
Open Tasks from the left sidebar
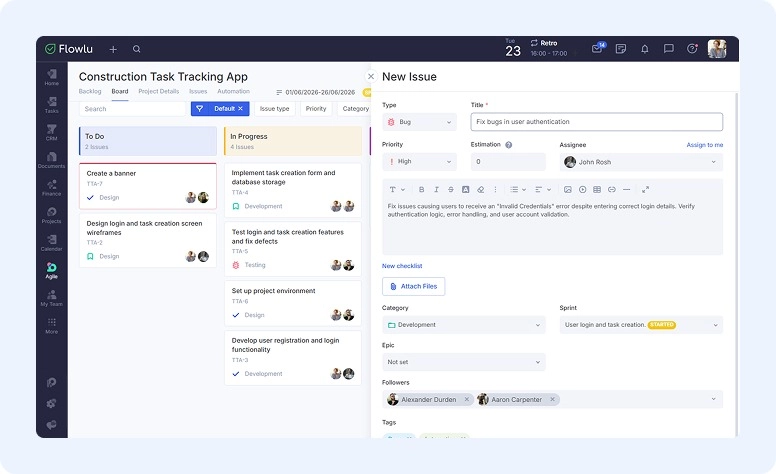tap(51, 104)
